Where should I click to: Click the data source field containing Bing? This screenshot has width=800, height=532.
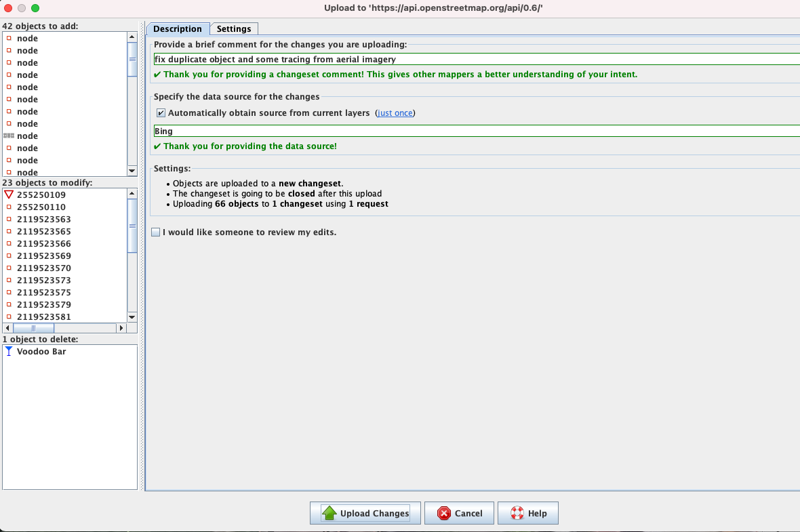click(x=475, y=131)
